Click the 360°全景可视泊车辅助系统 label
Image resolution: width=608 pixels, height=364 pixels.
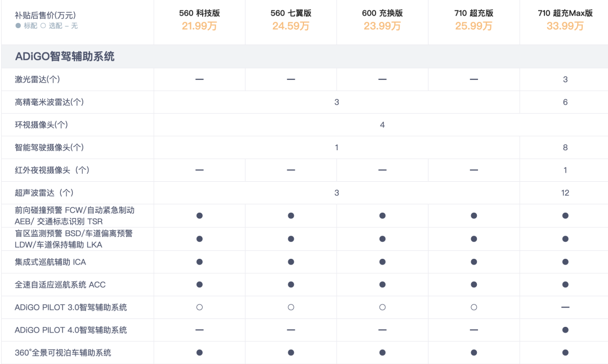click(x=63, y=353)
